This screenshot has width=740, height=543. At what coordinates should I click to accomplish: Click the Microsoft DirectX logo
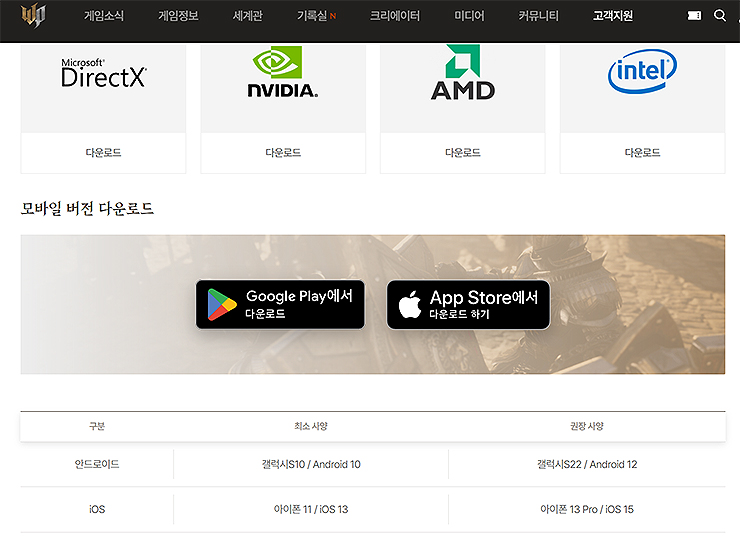[x=104, y=73]
